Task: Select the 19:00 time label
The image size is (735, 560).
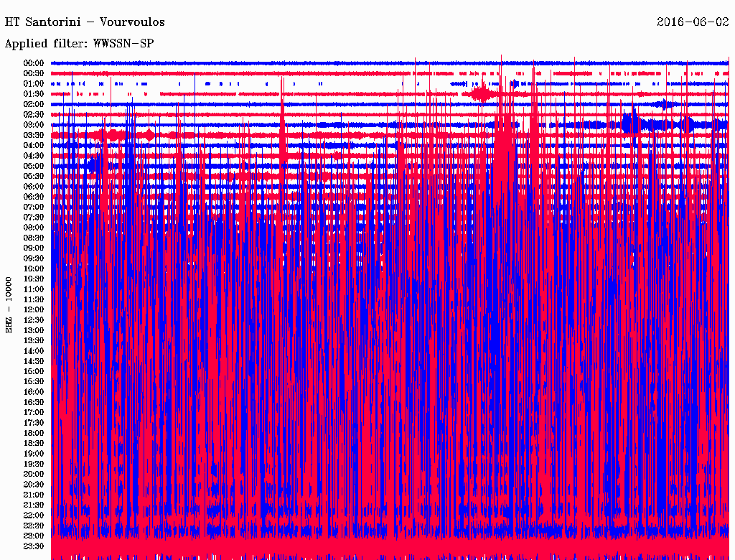Action: click(34, 454)
